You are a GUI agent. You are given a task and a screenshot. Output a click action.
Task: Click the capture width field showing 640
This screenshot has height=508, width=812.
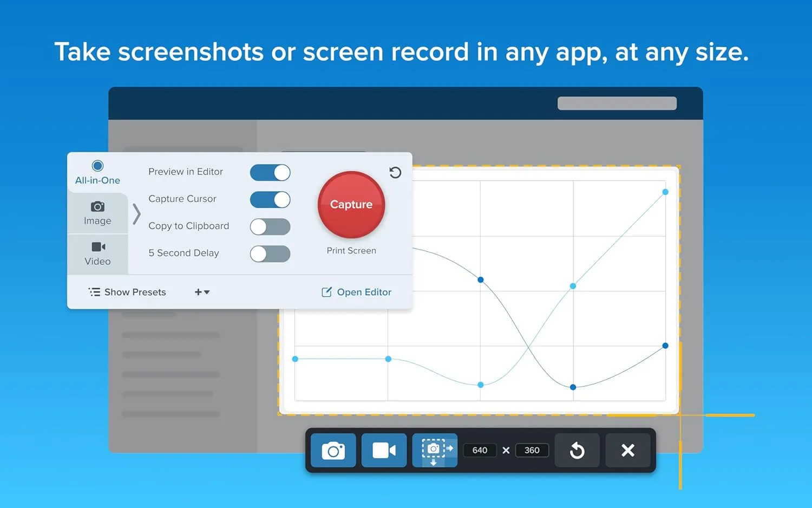pos(480,450)
